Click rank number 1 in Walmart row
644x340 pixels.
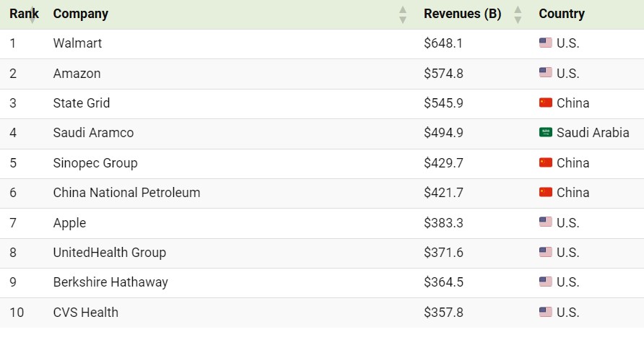[13, 43]
